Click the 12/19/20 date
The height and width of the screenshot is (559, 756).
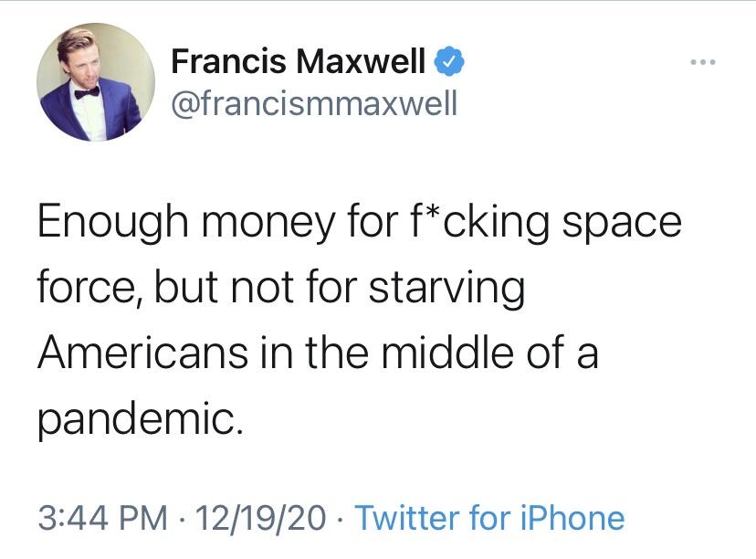[258, 518]
